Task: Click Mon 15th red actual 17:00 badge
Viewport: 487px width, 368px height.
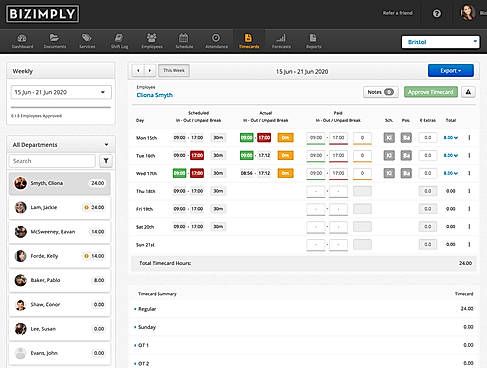Action: 264,138
